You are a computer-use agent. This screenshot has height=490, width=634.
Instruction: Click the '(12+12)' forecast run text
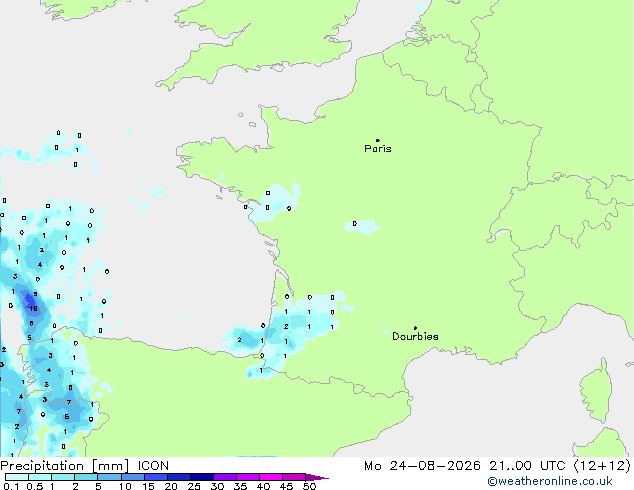(602, 466)
